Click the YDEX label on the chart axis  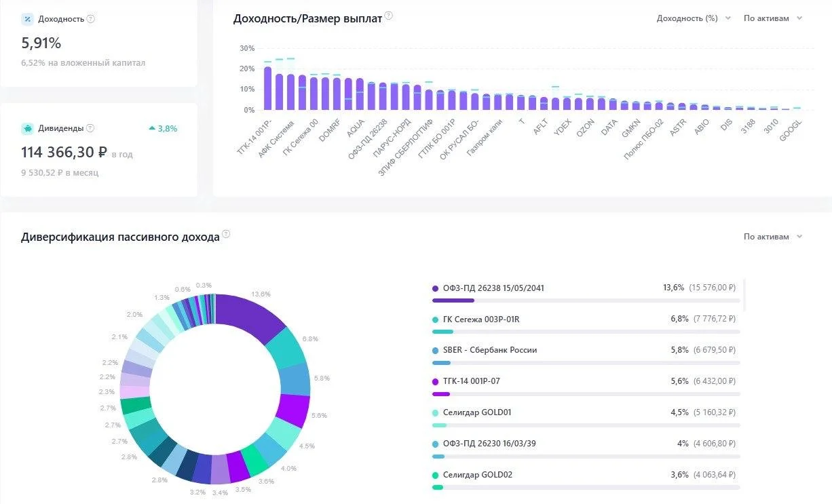tap(563, 126)
